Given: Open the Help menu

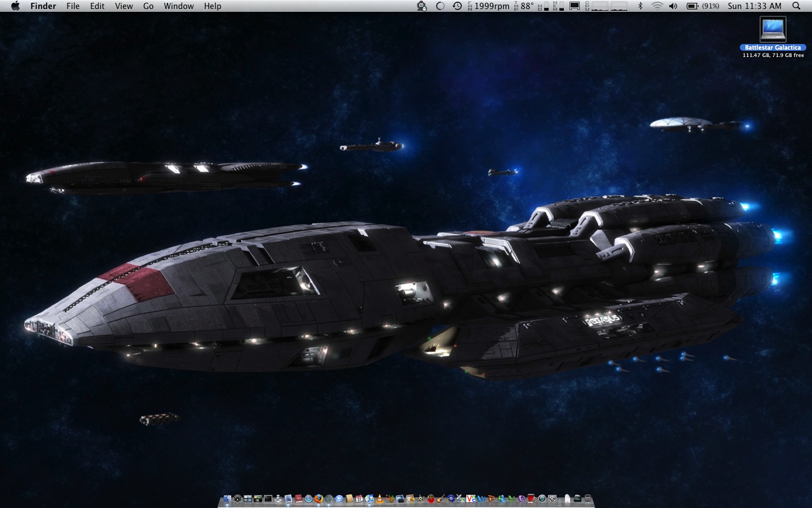Looking at the screenshot, I should (213, 6).
